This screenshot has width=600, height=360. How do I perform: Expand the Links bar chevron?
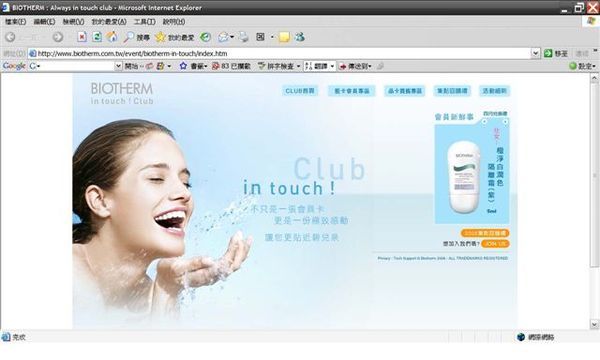tap(595, 51)
